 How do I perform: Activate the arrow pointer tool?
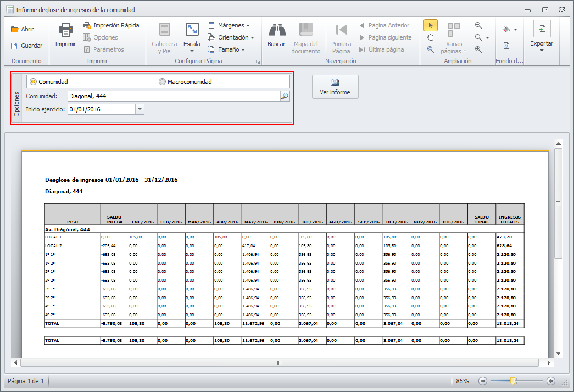(431, 25)
